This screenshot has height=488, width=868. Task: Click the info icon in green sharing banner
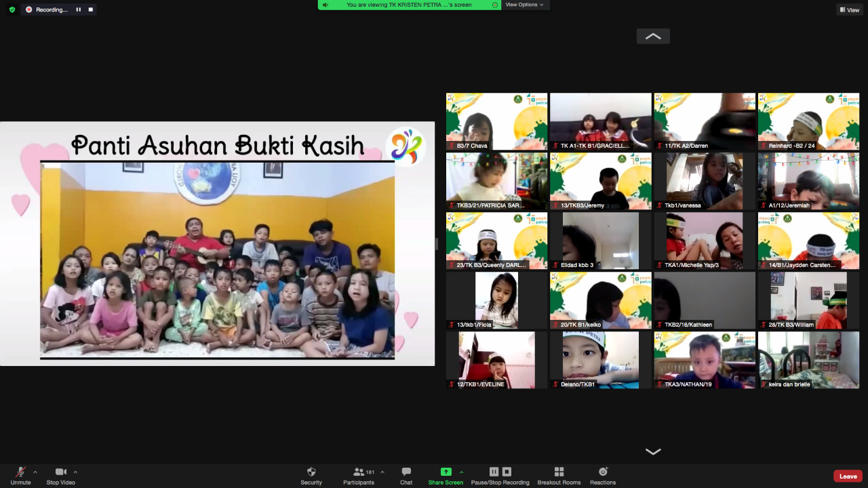coord(495,5)
